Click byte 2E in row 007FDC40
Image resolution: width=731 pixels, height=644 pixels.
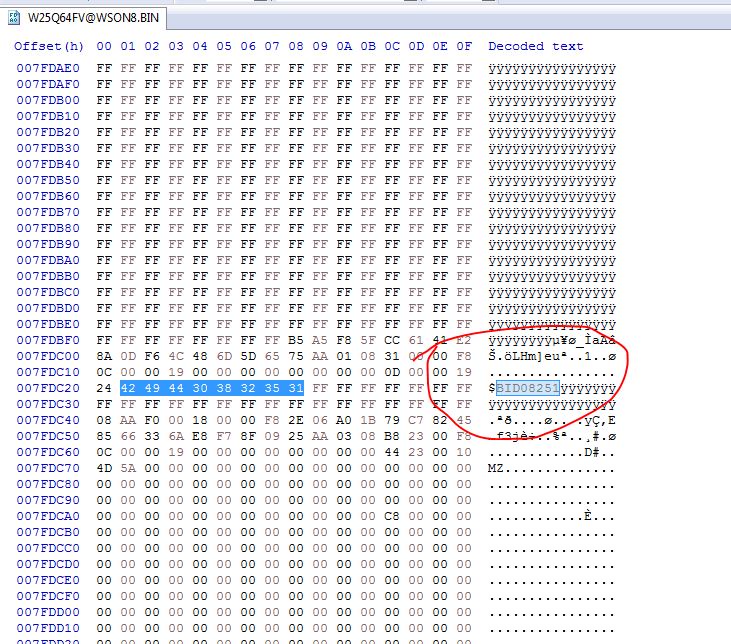(296, 420)
